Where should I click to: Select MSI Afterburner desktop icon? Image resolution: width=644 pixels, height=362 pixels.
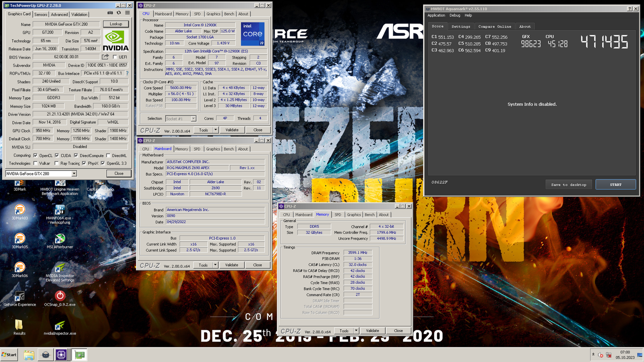(x=60, y=241)
